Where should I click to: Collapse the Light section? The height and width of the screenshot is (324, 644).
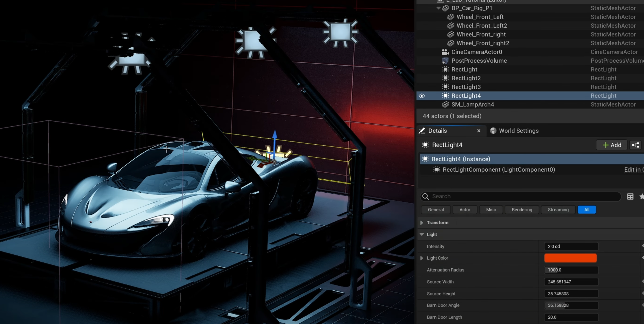422,235
